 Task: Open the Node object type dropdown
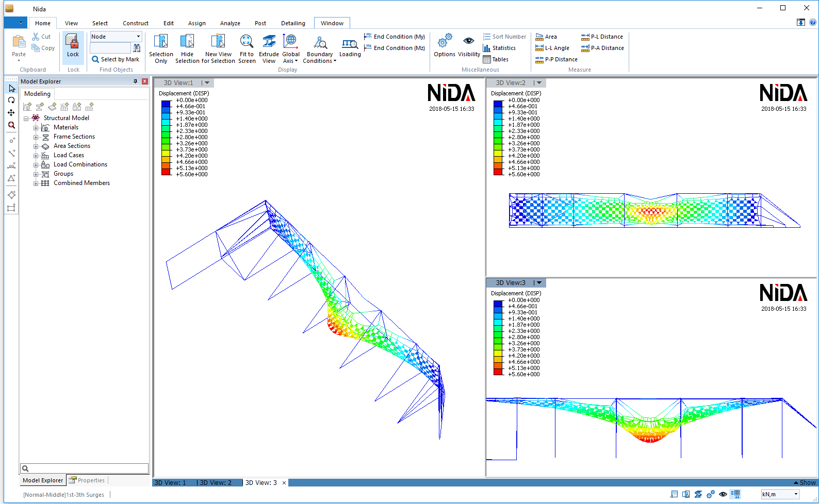pyautogui.click(x=138, y=37)
